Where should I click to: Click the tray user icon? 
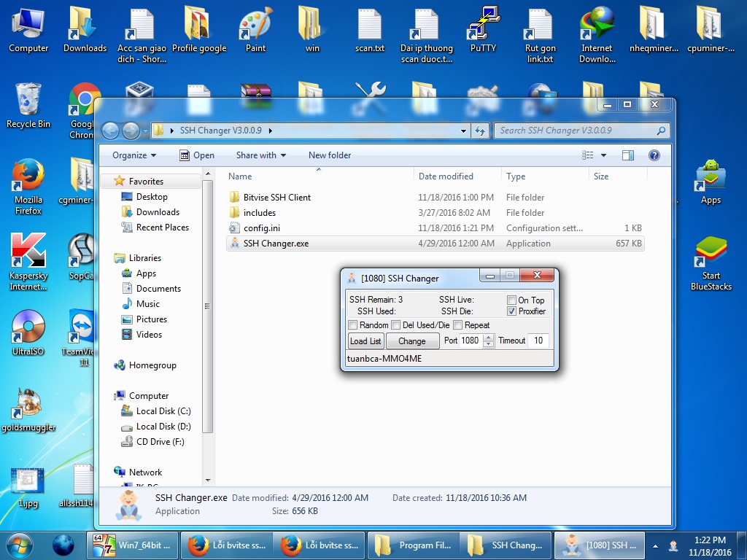pos(673,545)
